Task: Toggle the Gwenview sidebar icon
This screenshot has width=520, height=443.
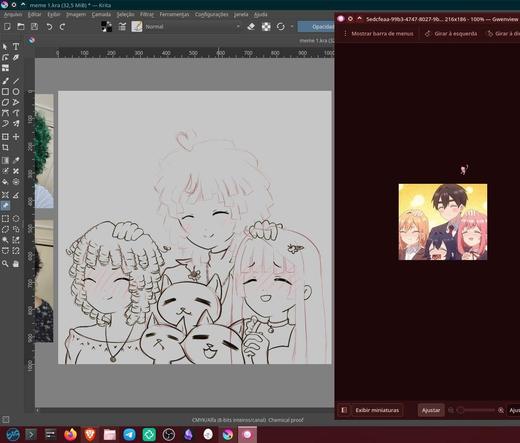Action: pyautogui.click(x=344, y=410)
